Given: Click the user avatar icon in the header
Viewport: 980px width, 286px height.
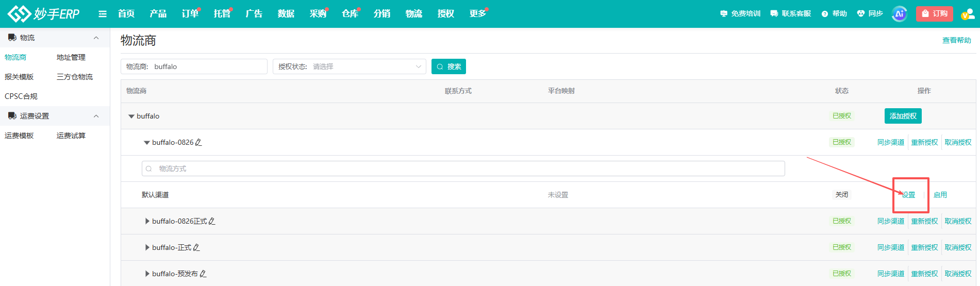Looking at the screenshot, I should 967,14.
